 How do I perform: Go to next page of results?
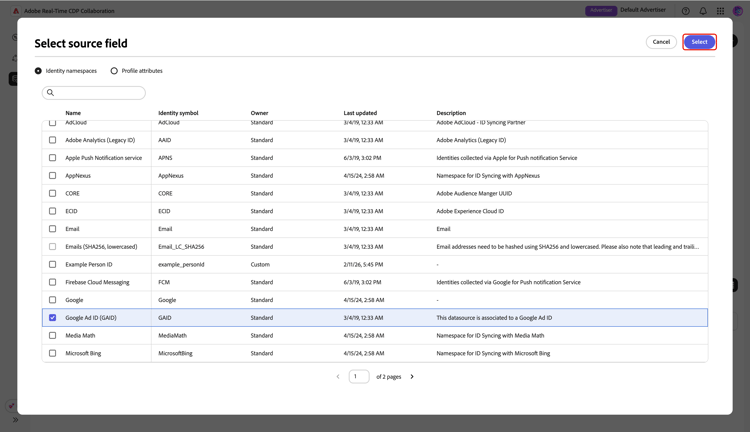pos(412,377)
